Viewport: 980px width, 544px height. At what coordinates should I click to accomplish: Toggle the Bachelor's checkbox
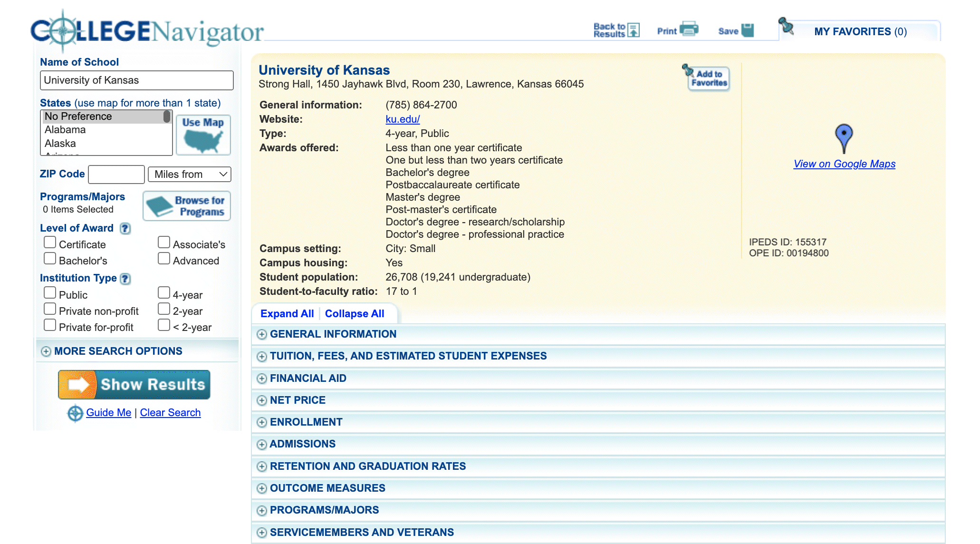[50, 259]
